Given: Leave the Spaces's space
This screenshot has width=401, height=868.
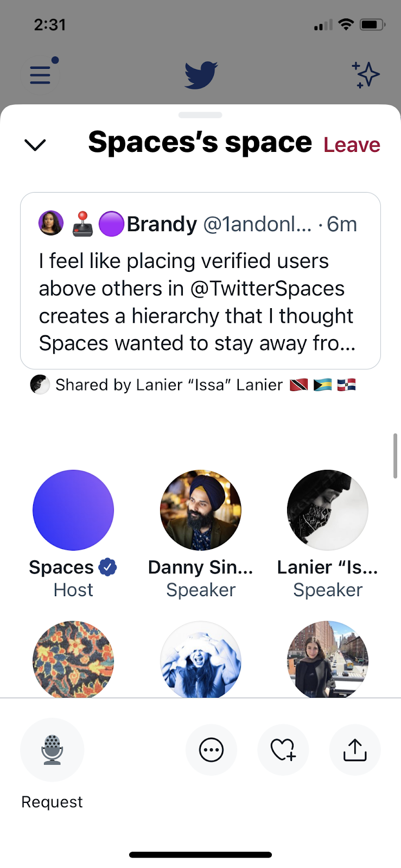Looking at the screenshot, I should (352, 145).
